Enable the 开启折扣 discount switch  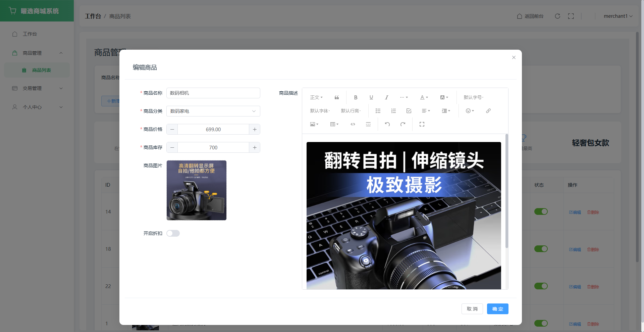pyautogui.click(x=173, y=233)
